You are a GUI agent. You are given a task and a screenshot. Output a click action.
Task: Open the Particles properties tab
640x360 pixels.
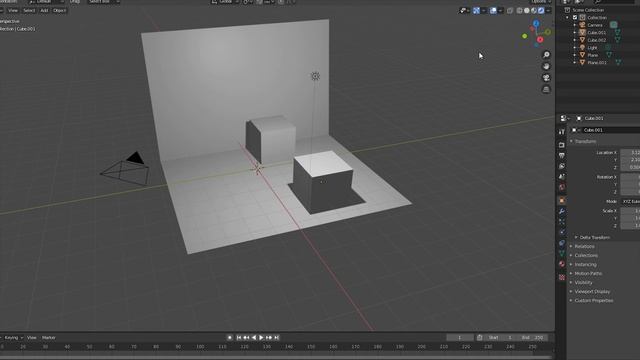tap(562, 222)
